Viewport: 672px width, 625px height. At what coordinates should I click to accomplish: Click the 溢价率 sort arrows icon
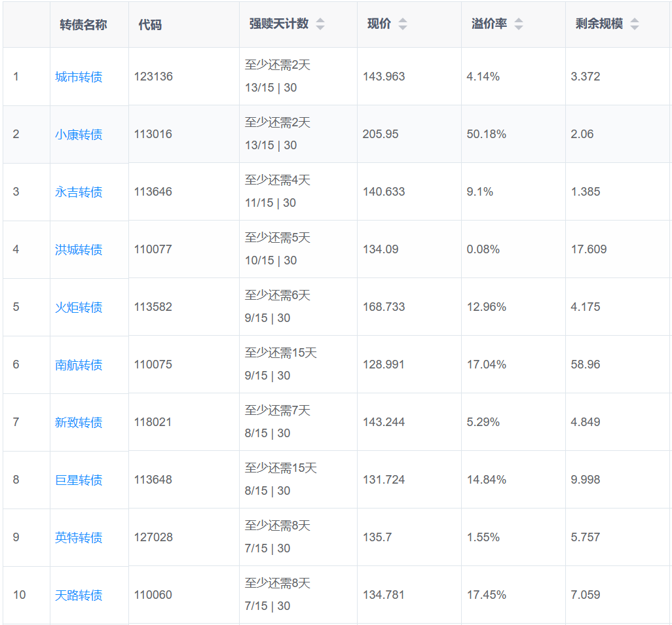(518, 24)
